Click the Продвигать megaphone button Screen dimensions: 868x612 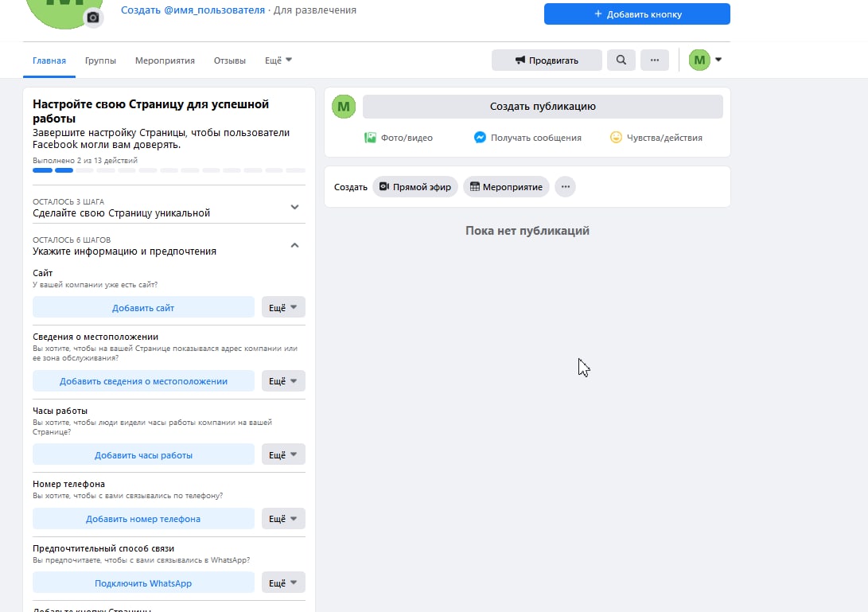click(x=547, y=60)
